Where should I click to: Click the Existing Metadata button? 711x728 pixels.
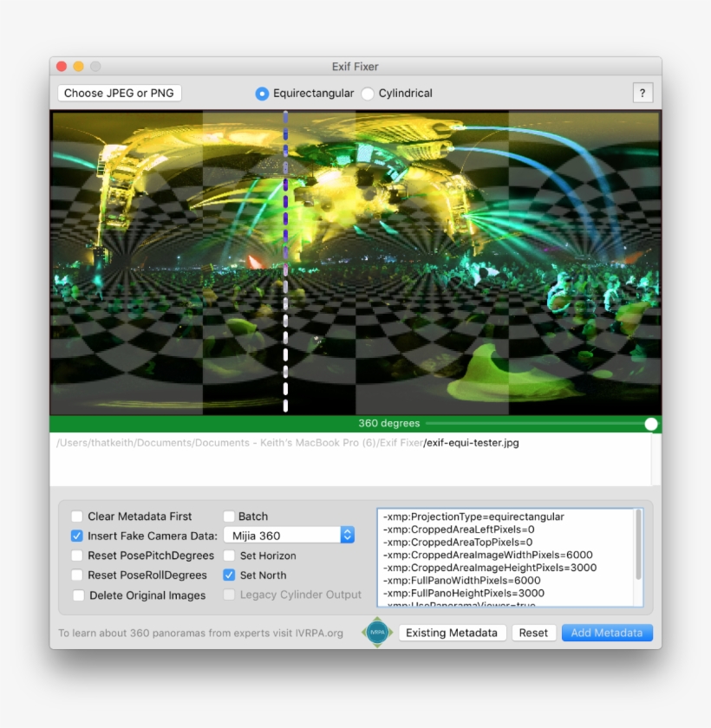[x=452, y=633]
